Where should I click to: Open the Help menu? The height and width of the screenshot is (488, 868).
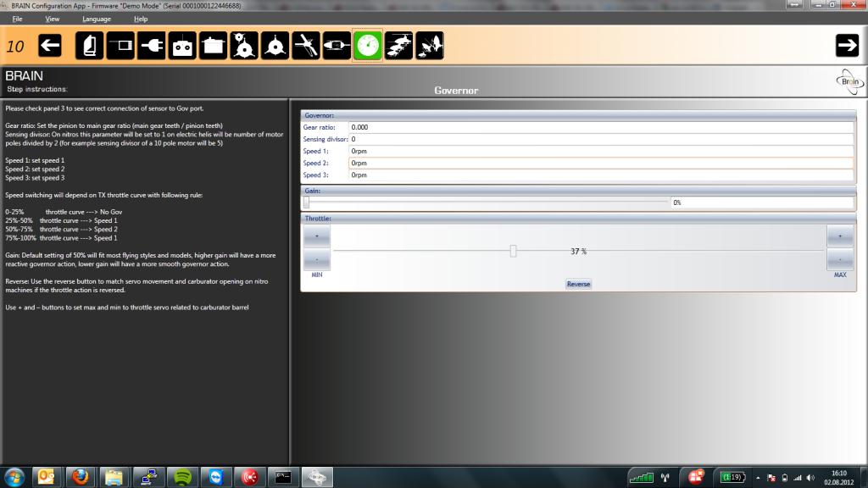[141, 19]
